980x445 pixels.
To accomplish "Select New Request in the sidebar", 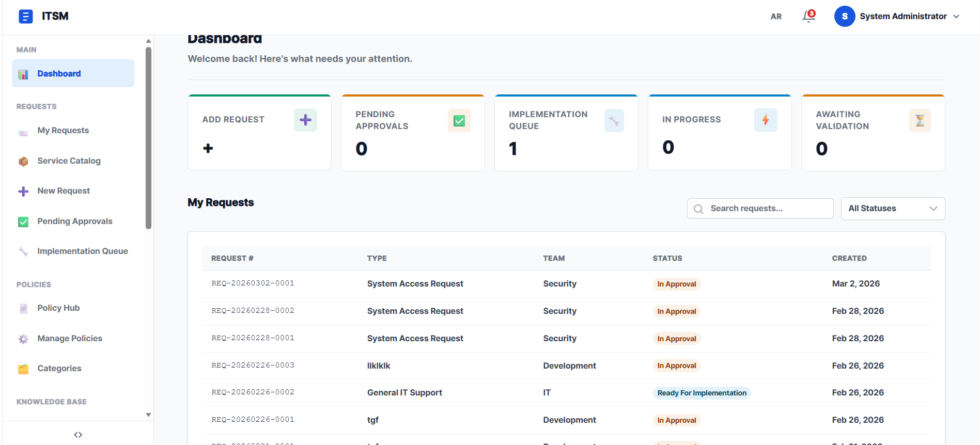I will 73,191.
